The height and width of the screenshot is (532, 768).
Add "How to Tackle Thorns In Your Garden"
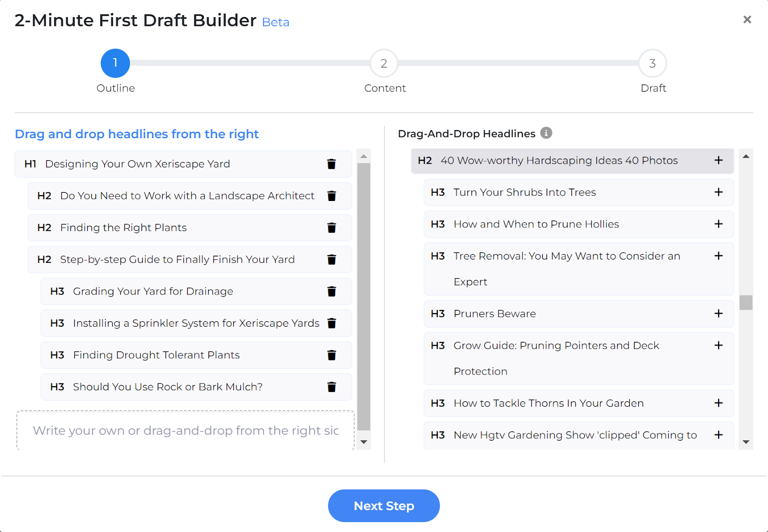click(x=719, y=403)
